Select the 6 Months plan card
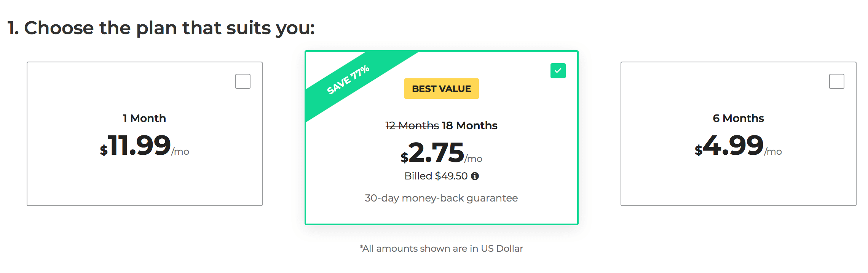 coord(739,134)
